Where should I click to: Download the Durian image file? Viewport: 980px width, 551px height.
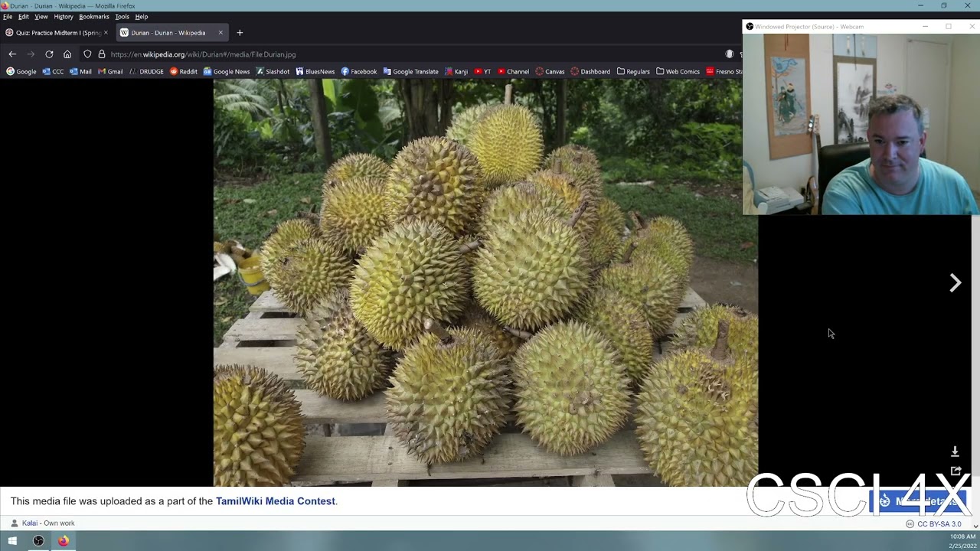[955, 452]
